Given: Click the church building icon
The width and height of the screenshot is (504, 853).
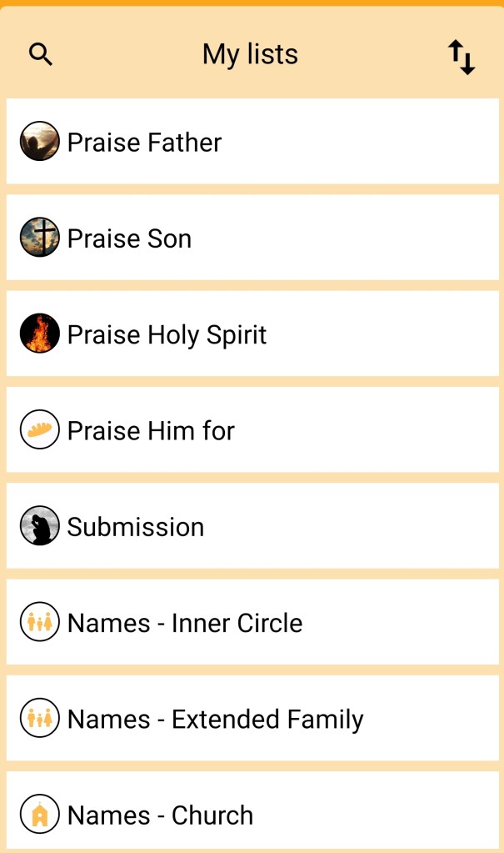Looking at the screenshot, I should click(x=40, y=815).
